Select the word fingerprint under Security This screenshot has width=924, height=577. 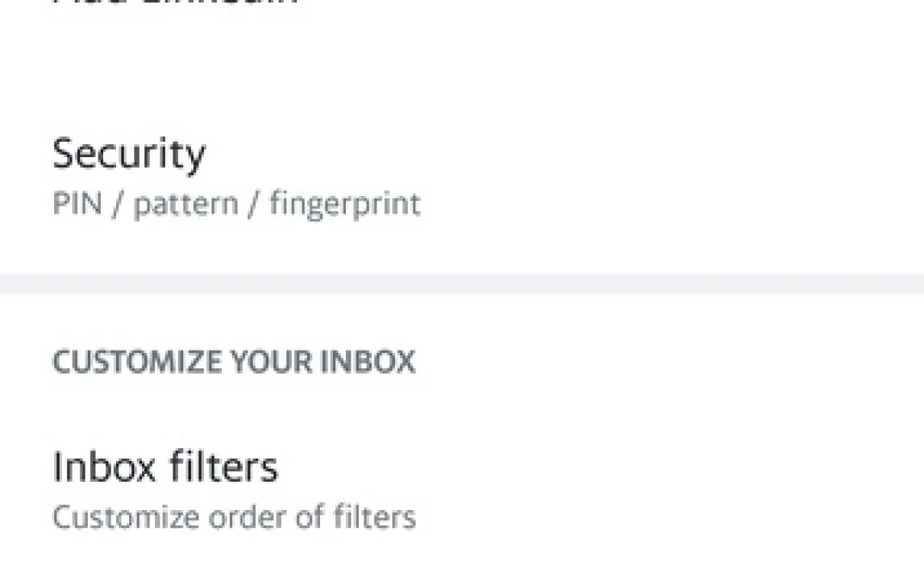(x=345, y=204)
